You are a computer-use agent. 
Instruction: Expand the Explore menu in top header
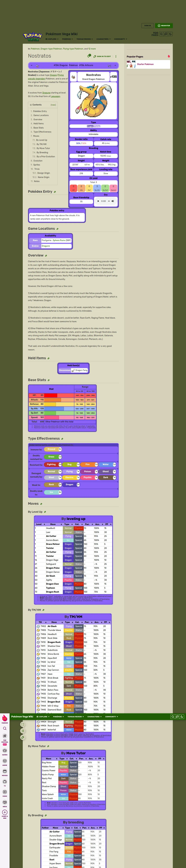(52, 39)
